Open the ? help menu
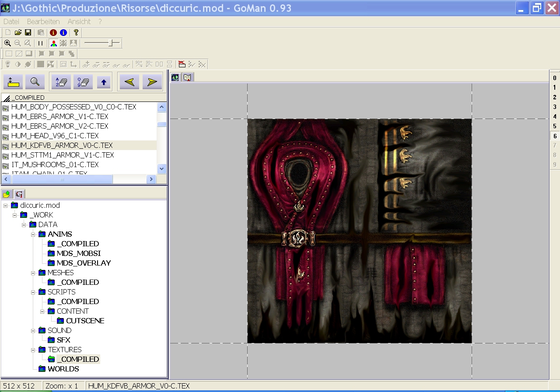 [100, 21]
